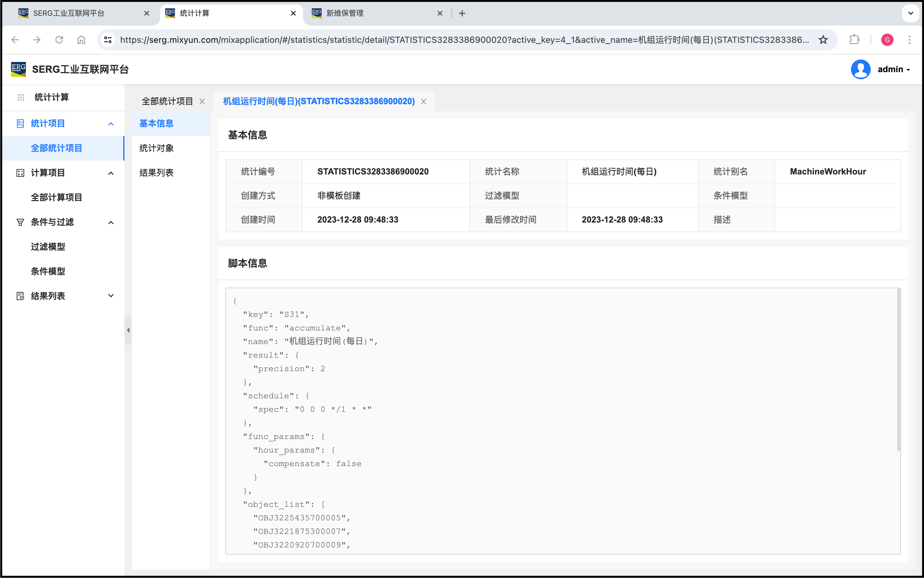924x578 pixels.
Task: Click the browser reload icon
Action: (x=59, y=40)
